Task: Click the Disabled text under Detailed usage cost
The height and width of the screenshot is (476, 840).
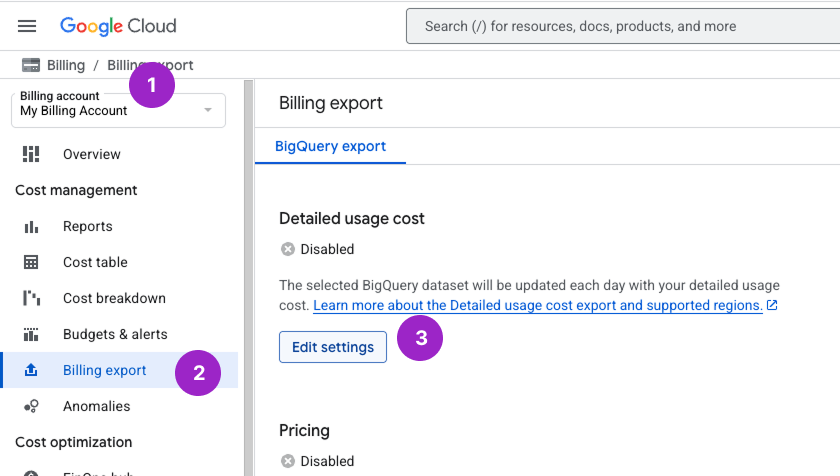Action: pos(327,249)
